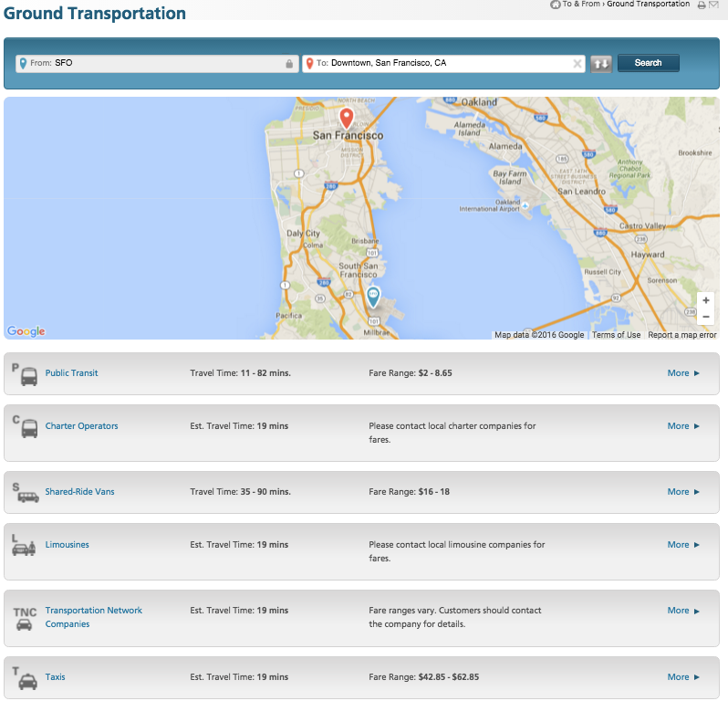Click the Charter Operators bus icon
This screenshot has width=728, height=701.
pyautogui.click(x=29, y=428)
